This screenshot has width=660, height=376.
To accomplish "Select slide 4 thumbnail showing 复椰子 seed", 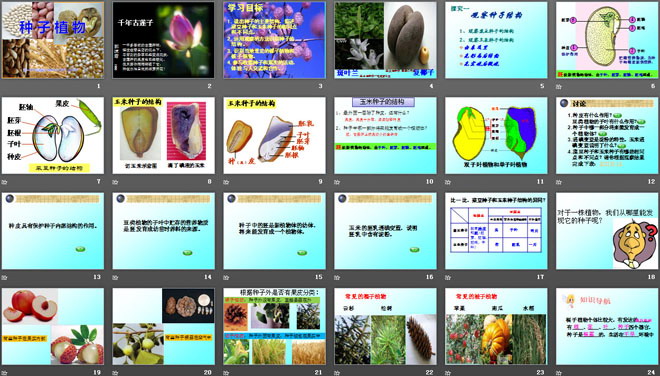I will (x=385, y=40).
